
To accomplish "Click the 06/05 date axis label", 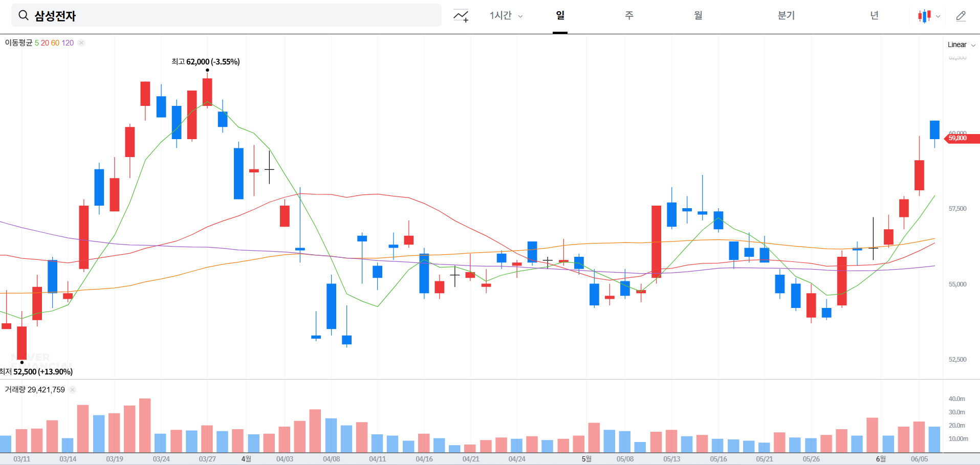I will pyautogui.click(x=919, y=459).
